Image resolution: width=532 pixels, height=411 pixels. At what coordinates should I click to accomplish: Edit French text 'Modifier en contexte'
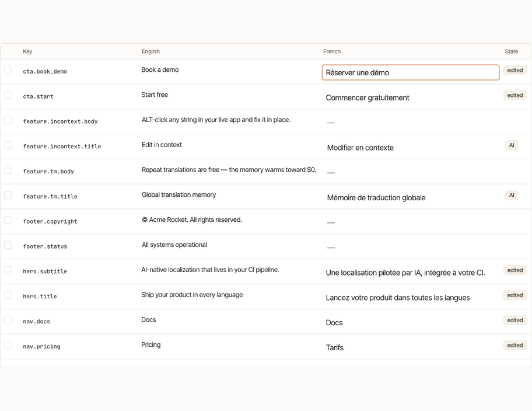tap(360, 148)
